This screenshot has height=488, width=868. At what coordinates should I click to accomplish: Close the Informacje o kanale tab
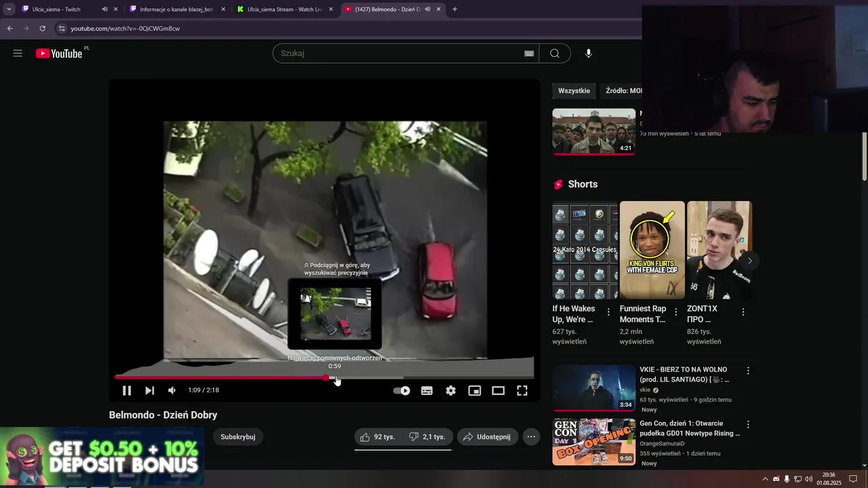(x=224, y=9)
